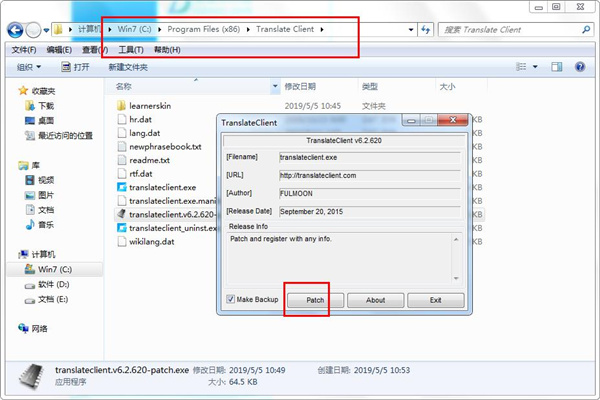Click the 下载 folder icon in favorites
Viewport: 600px width, 400px height.
click(28, 105)
